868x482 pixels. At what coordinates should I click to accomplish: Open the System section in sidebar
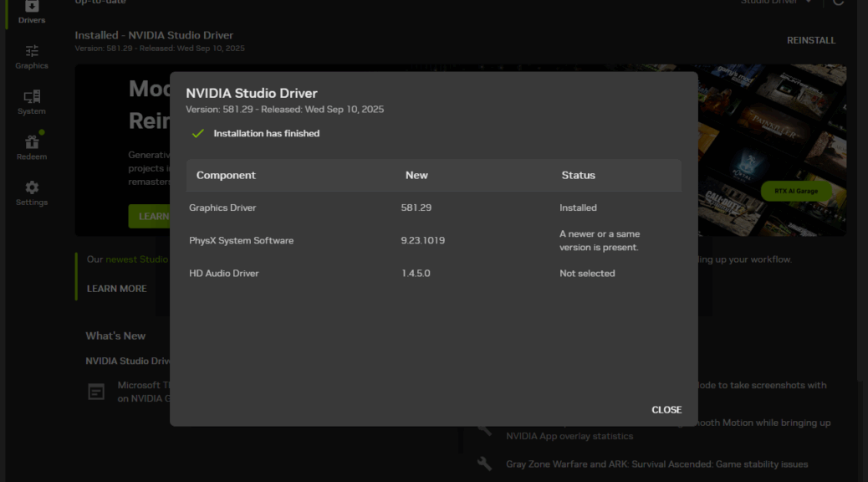point(32,102)
